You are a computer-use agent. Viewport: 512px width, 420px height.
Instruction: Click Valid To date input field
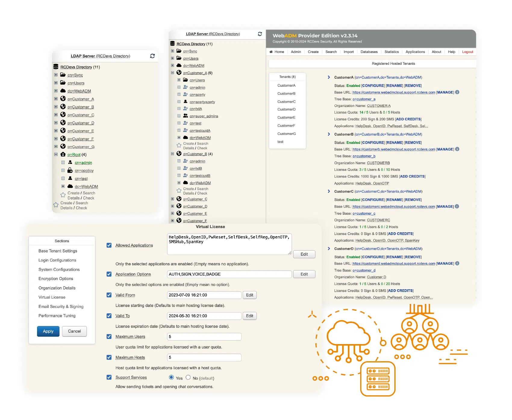[x=204, y=316]
